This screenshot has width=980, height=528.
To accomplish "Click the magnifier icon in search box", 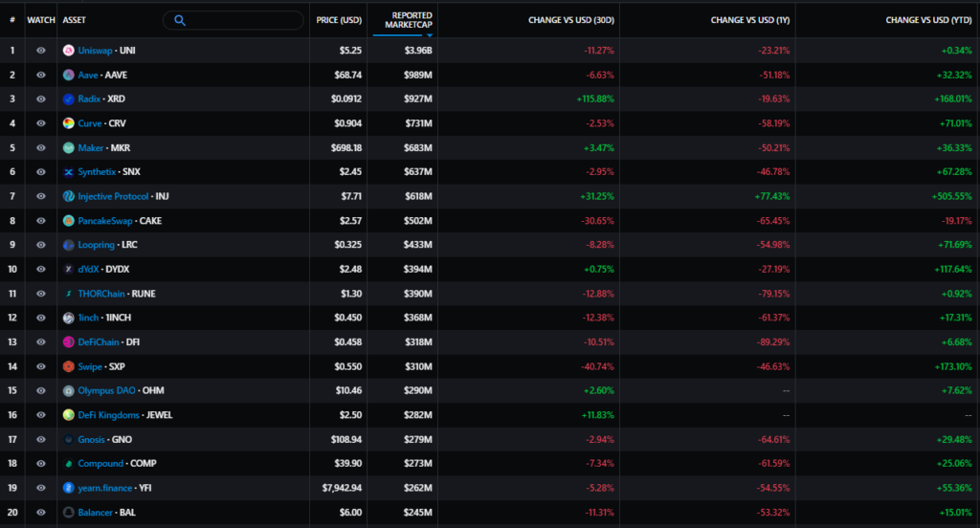I will [180, 21].
